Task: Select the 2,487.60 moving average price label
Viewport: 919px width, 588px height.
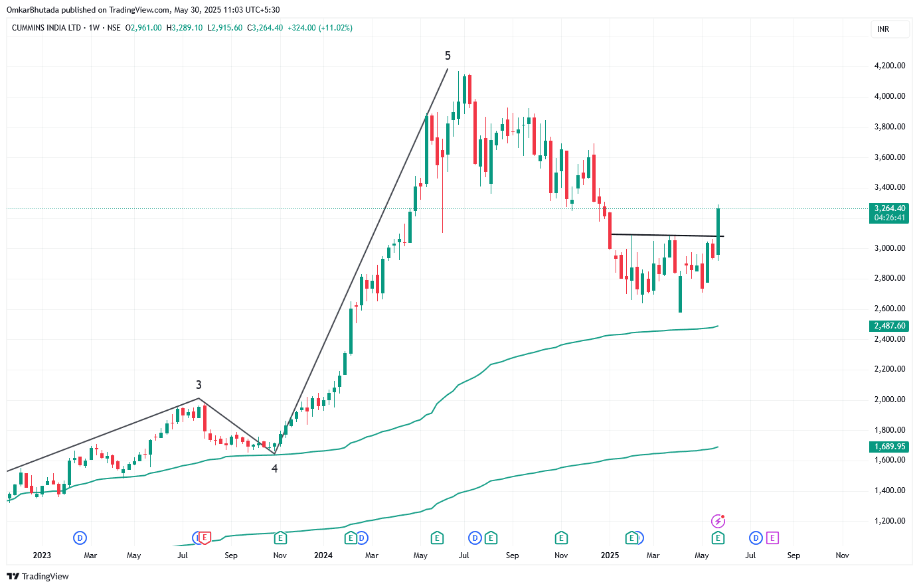Action: (x=889, y=326)
